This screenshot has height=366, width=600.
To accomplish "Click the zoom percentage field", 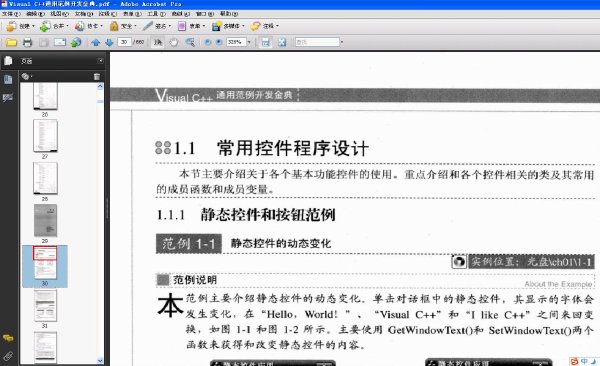I will pos(236,42).
